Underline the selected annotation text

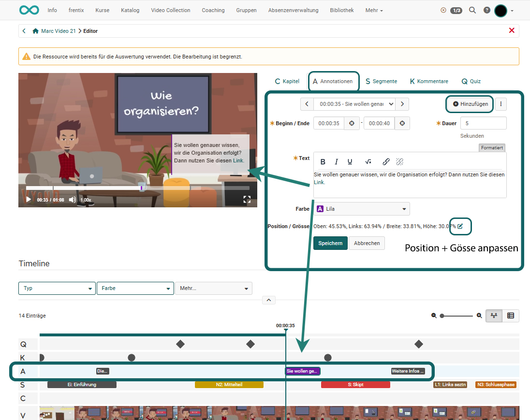pyautogui.click(x=350, y=162)
